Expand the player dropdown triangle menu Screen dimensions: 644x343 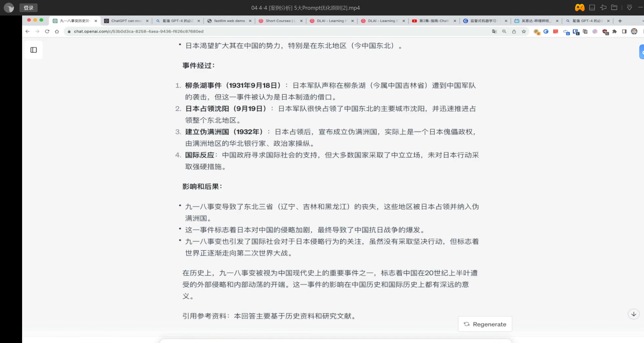[x=630, y=8]
